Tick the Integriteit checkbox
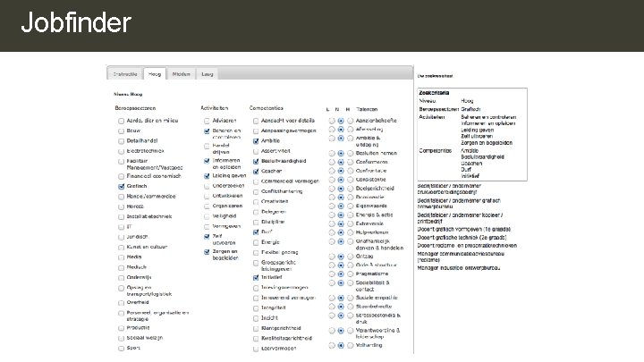The height and width of the screenshot is (362, 644). [256, 308]
